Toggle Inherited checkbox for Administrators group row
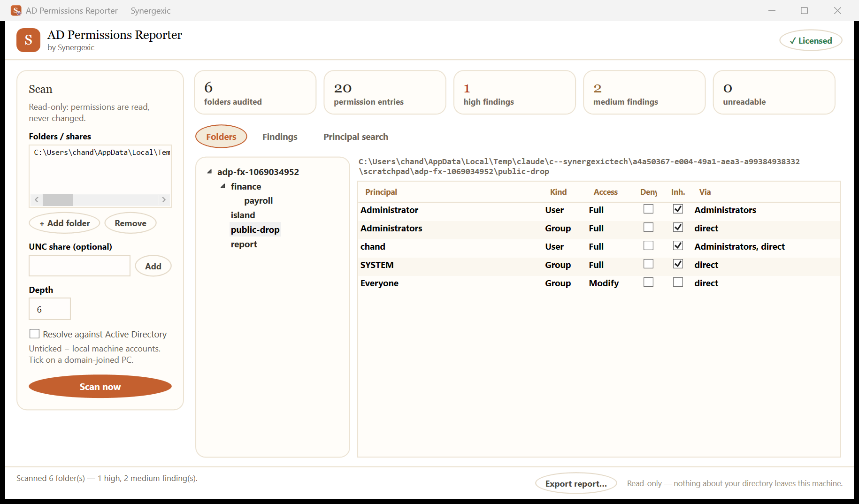This screenshot has width=859, height=504. pos(678,228)
